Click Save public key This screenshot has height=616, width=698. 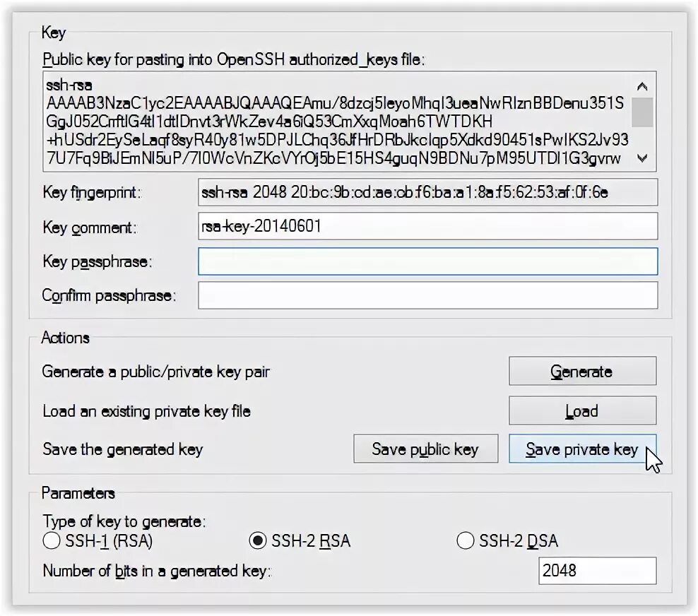click(425, 449)
